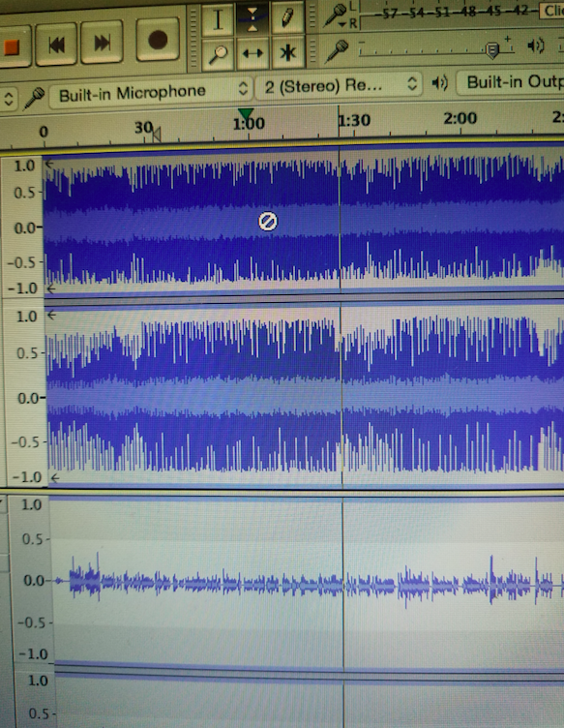Open the recording meter microphone menu

coord(336,15)
